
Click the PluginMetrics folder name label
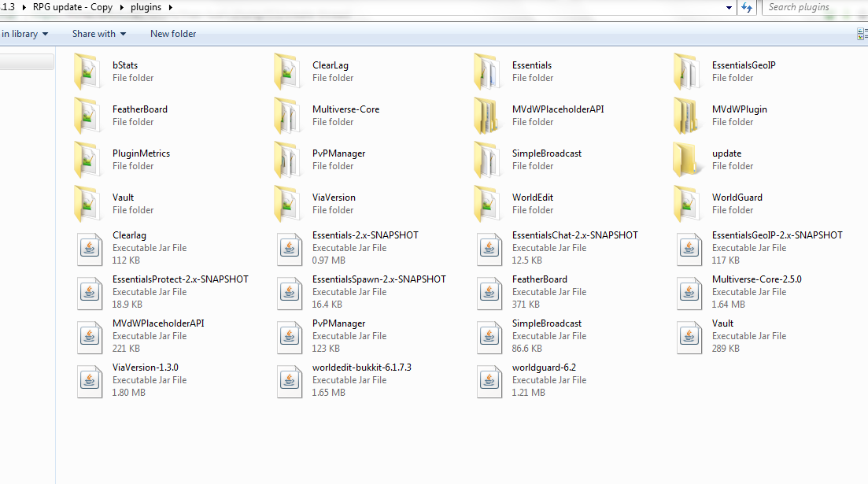[141, 153]
